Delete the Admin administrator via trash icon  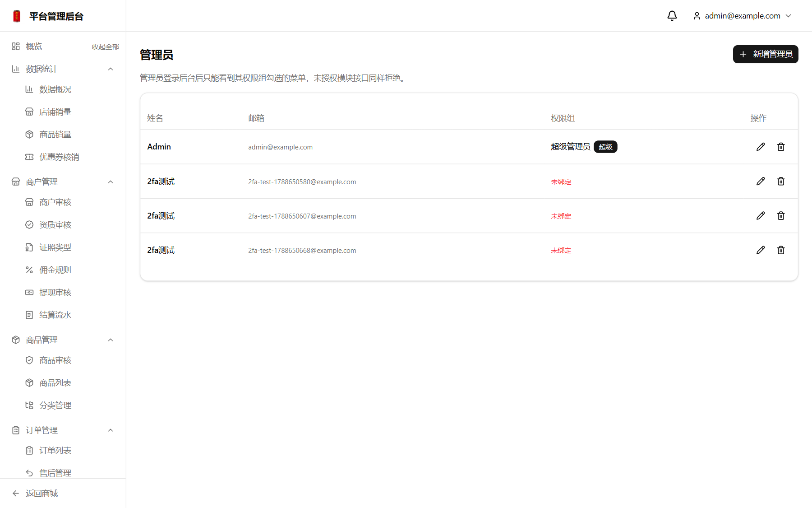781,147
